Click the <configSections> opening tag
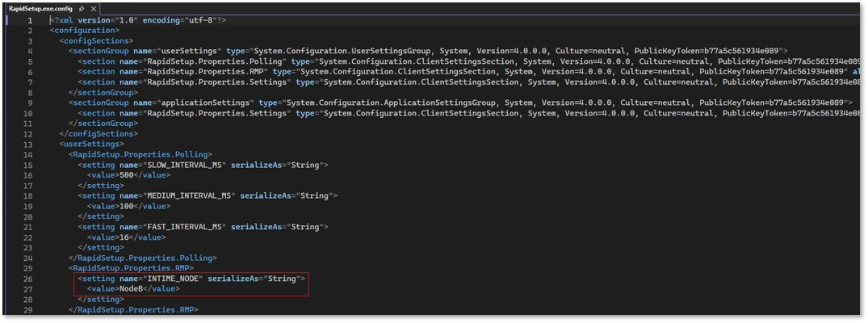Viewport: 868px width, 323px height. pos(96,40)
